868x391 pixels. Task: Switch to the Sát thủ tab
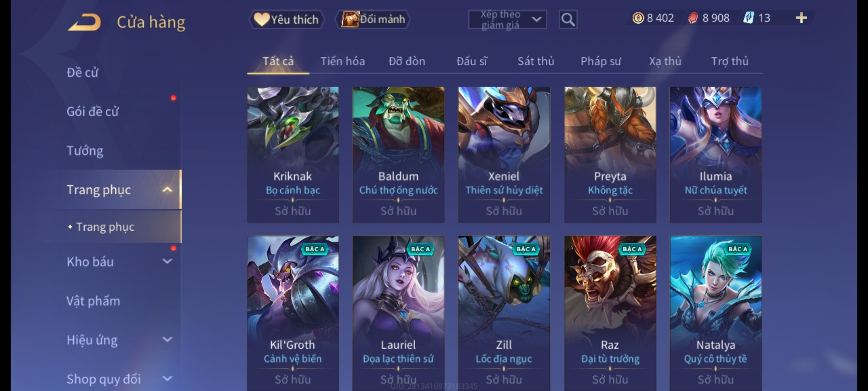pos(536,61)
